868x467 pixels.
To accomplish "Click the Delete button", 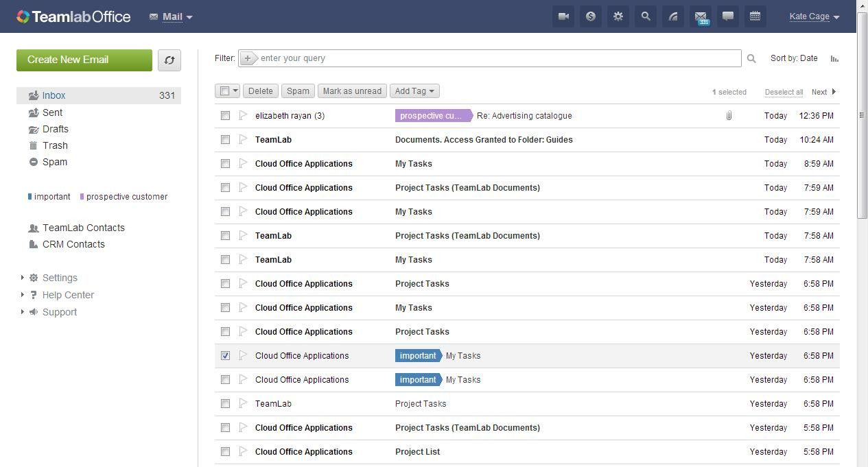I will (x=260, y=91).
